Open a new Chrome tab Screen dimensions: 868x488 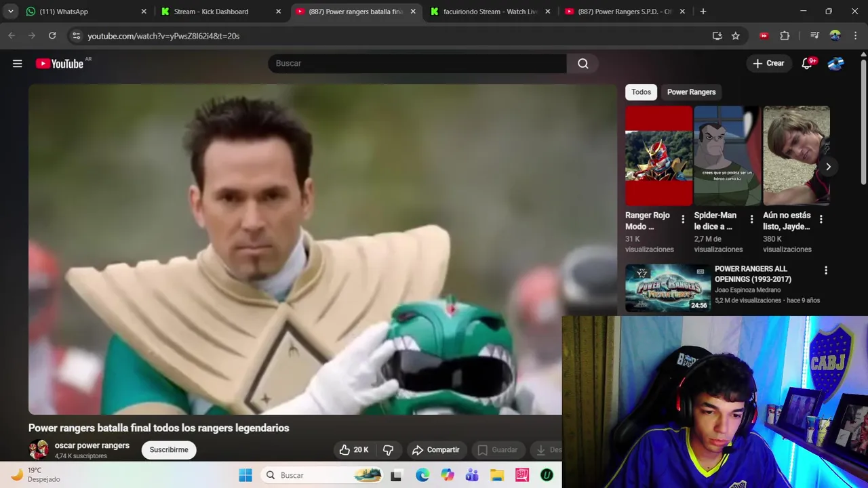[703, 12]
